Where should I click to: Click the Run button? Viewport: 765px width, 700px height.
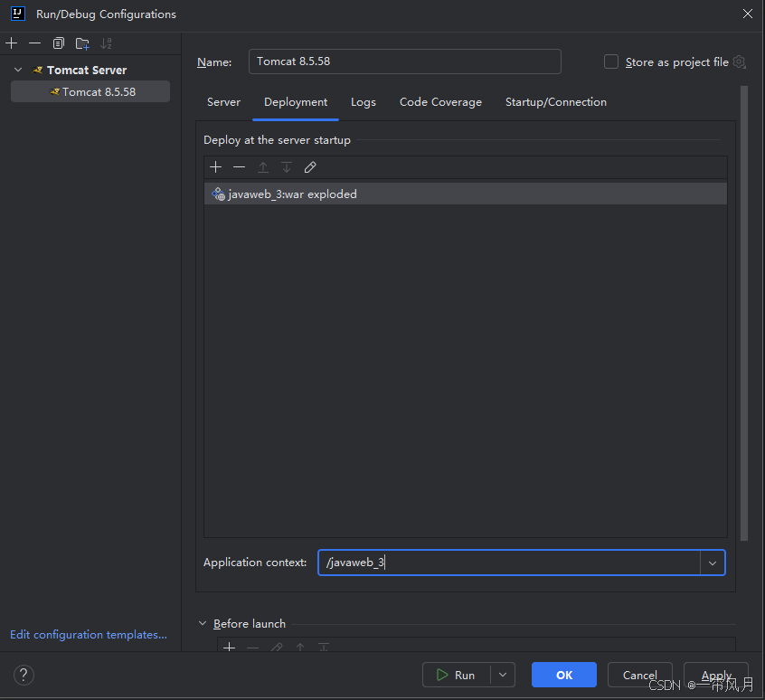tap(456, 675)
